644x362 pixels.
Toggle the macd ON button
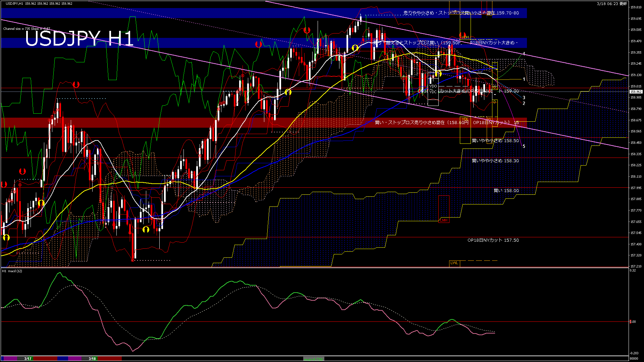pos(314,359)
